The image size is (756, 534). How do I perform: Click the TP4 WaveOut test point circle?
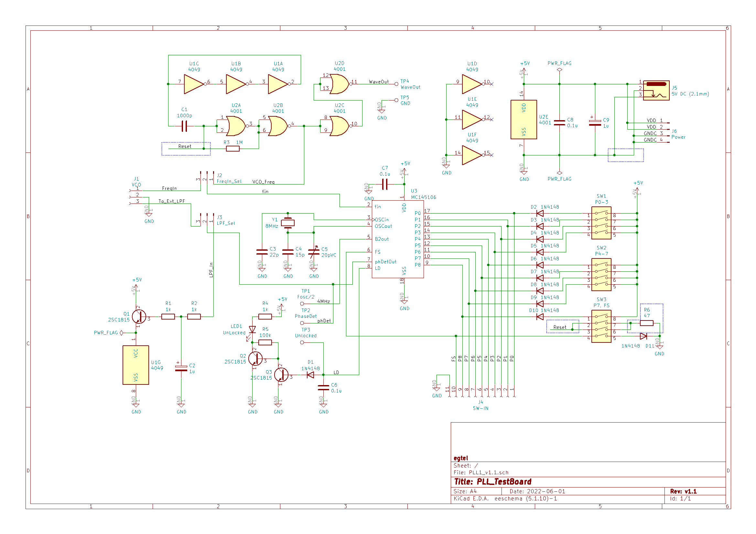(396, 84)
